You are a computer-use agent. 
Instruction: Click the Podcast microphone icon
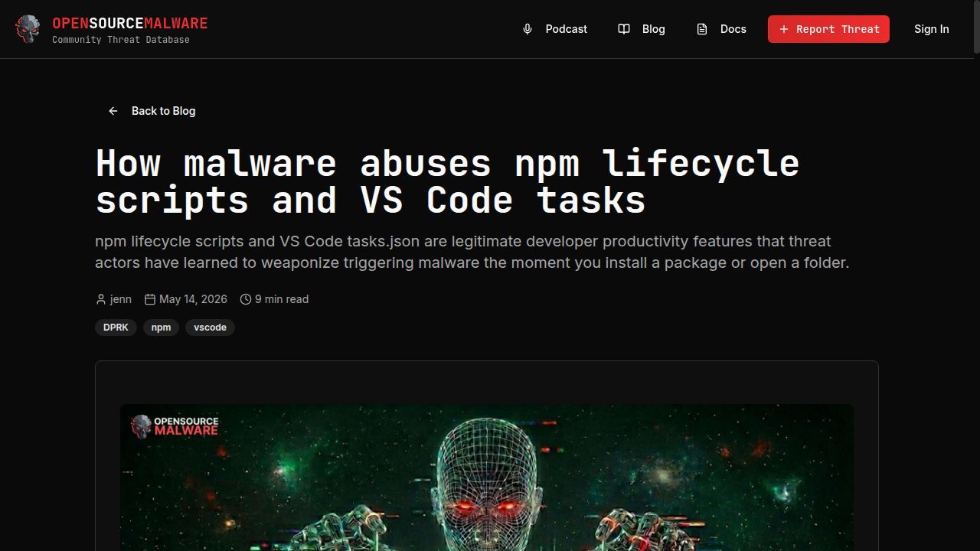tap(528, 29)
